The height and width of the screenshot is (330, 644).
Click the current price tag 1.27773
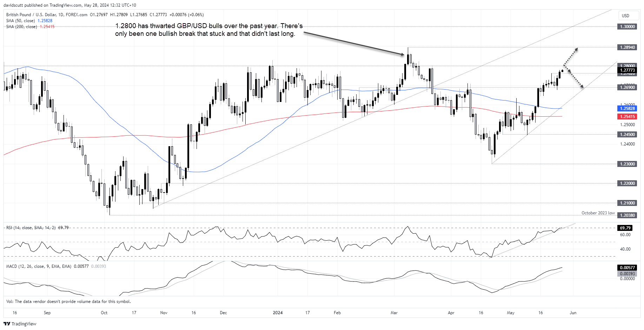(x=627, y=70)
